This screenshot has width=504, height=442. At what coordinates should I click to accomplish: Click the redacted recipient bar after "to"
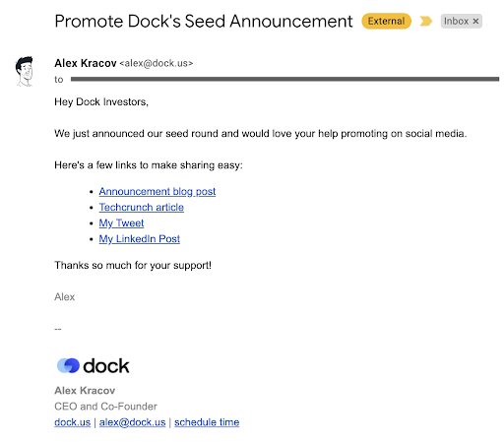284,79
